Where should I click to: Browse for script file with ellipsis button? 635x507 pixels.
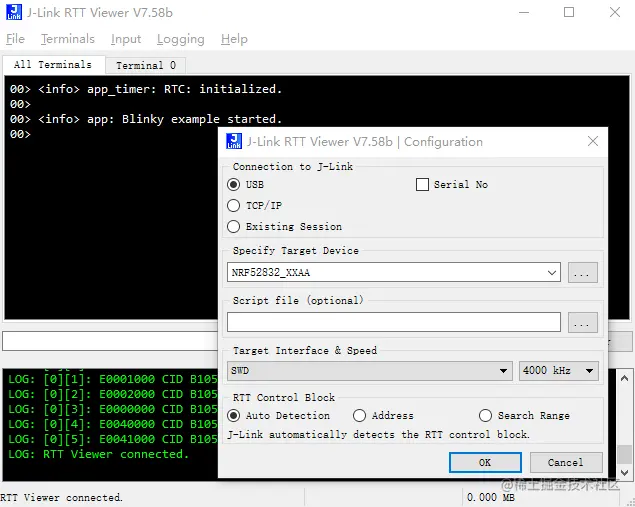[582, 322]
